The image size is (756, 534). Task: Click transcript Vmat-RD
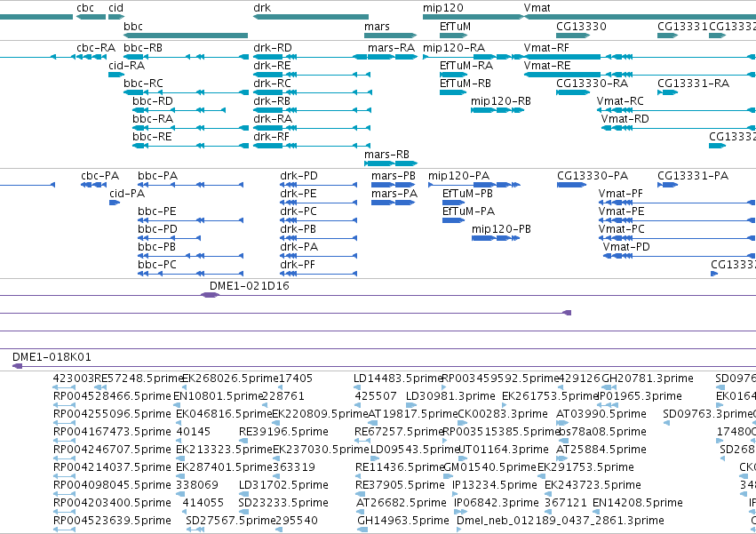click(x=625, y=119)
